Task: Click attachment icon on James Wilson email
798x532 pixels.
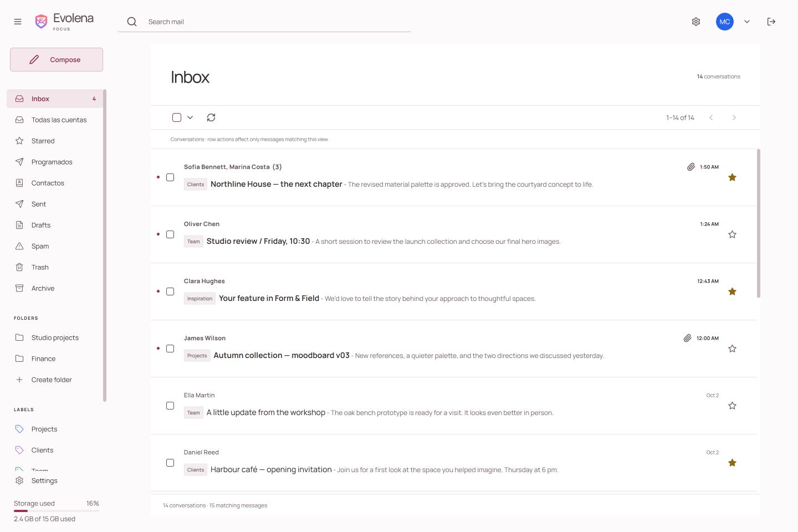Action: tap(687, 338)
